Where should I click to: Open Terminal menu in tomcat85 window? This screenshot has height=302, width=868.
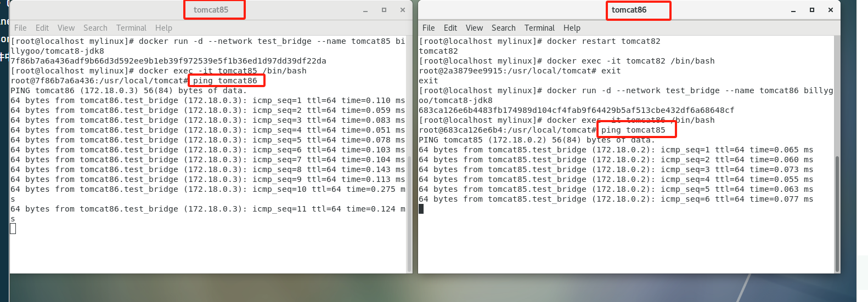131,28
